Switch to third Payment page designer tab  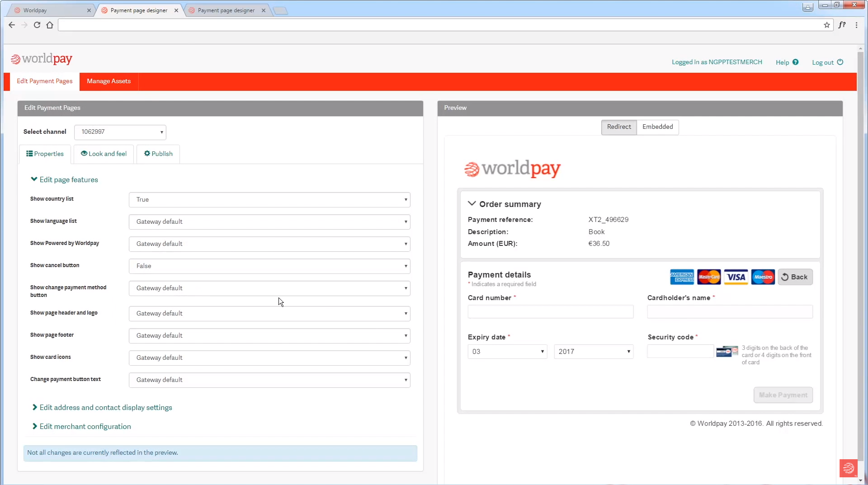(x=226, y=10)
